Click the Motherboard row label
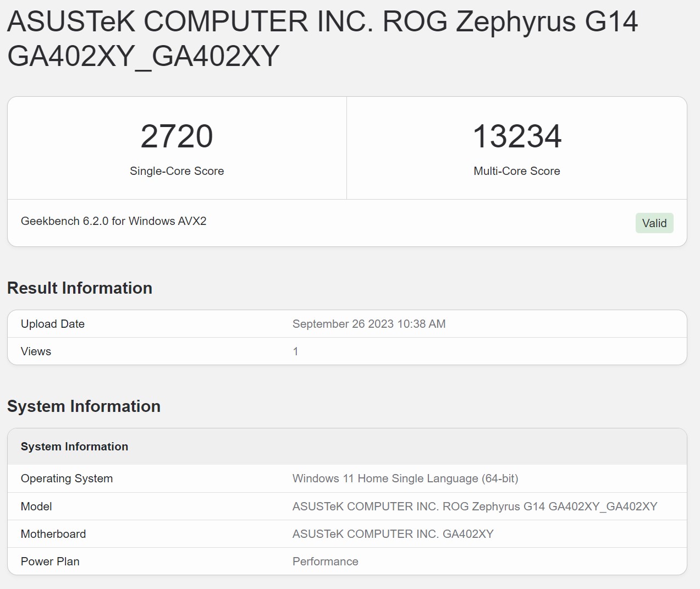700x589 pixels. (x=53, y=534)
